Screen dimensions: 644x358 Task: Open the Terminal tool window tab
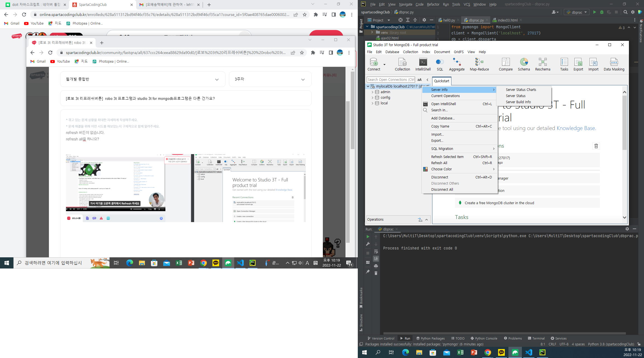[536, 338]
